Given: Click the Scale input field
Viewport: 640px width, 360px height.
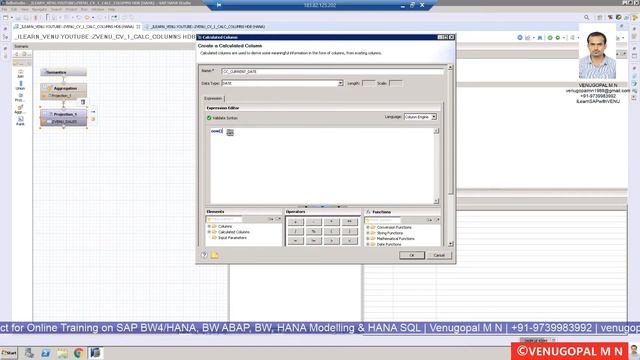Looking at the screenshot, I should click(396, 83).
